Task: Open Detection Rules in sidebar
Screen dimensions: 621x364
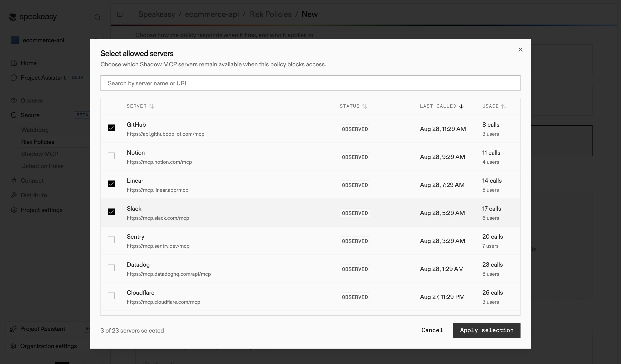Action: (42, 166)
